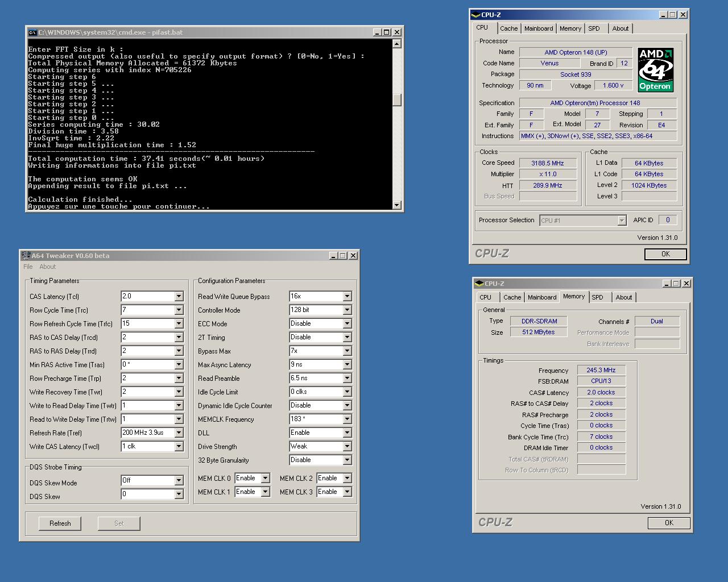The image size is (728, 582).
Task: Expand Row Refresh Cycle Time (Trfc) dropdown
Action: [x=179, y=323]
